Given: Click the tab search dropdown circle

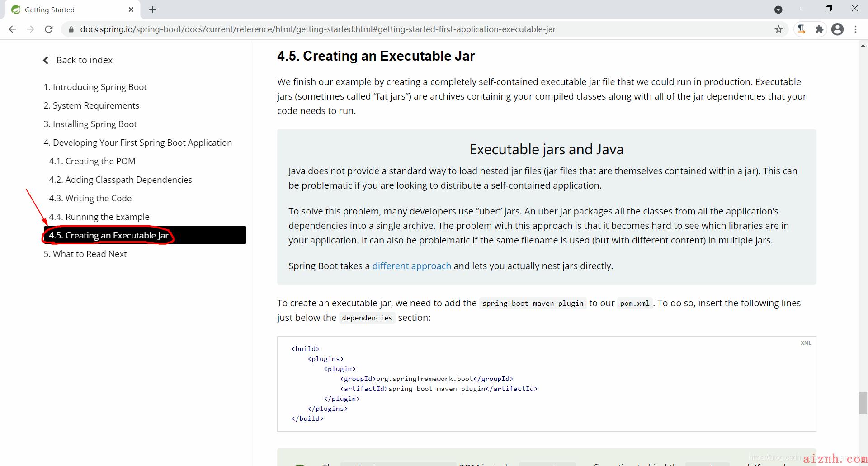Looking at the screenshot, I should point(778,10).
